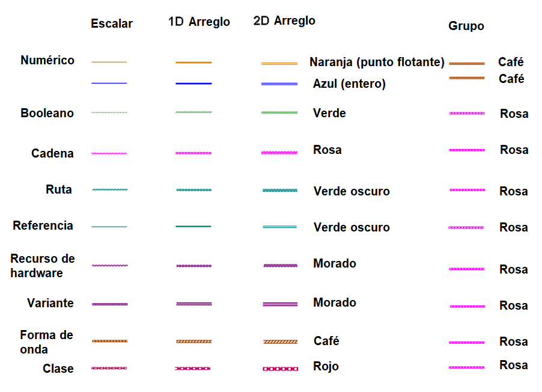Viewport: 542px width, 392px height.
Task: Click the Escalar column header
Action: (x=112, y=23)
